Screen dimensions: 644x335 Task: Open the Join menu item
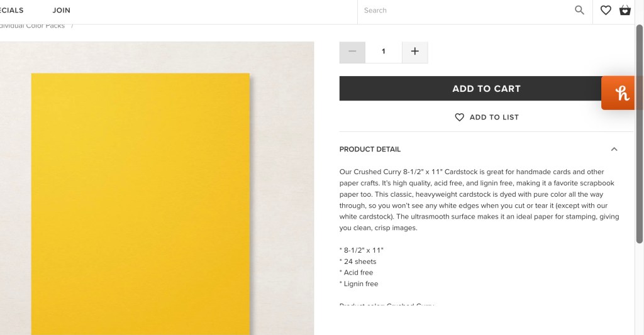click(61, 10)
